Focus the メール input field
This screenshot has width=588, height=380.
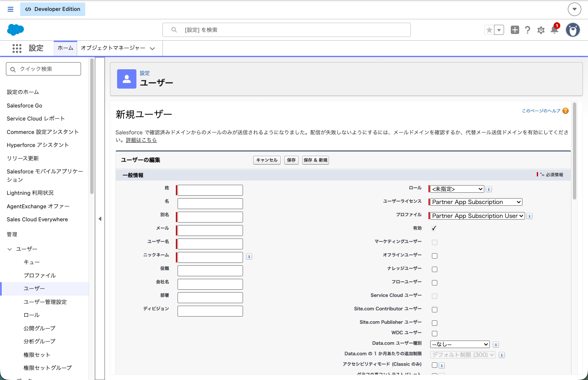click(x=210, y=231)
